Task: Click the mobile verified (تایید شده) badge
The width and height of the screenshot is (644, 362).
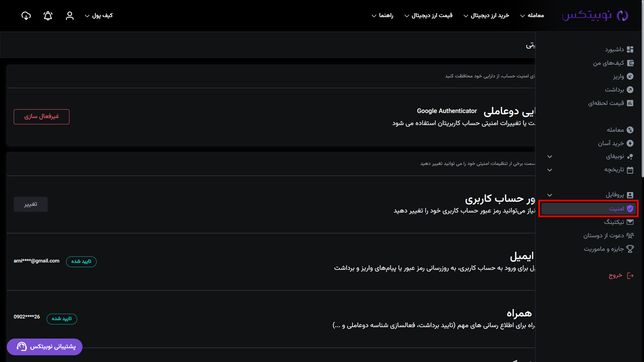Action: [x=62, y=319]
